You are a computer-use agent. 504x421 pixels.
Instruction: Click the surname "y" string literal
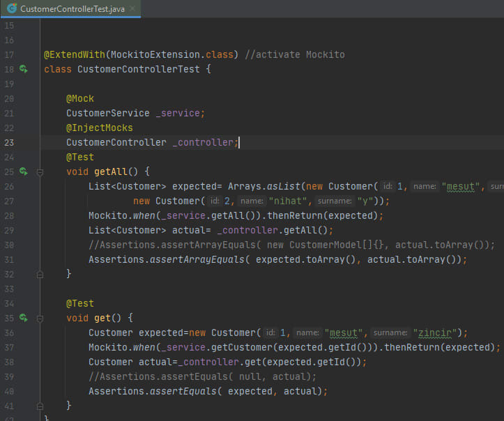(365, 201)
